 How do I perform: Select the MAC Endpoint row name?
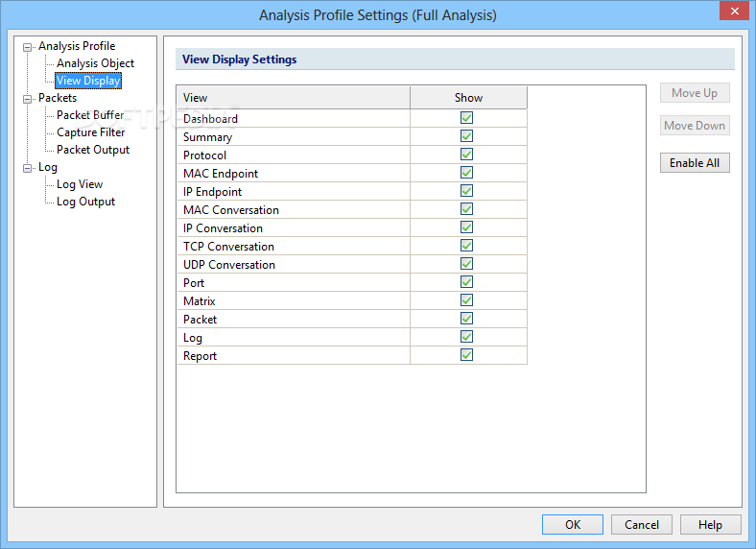[221, 174]
